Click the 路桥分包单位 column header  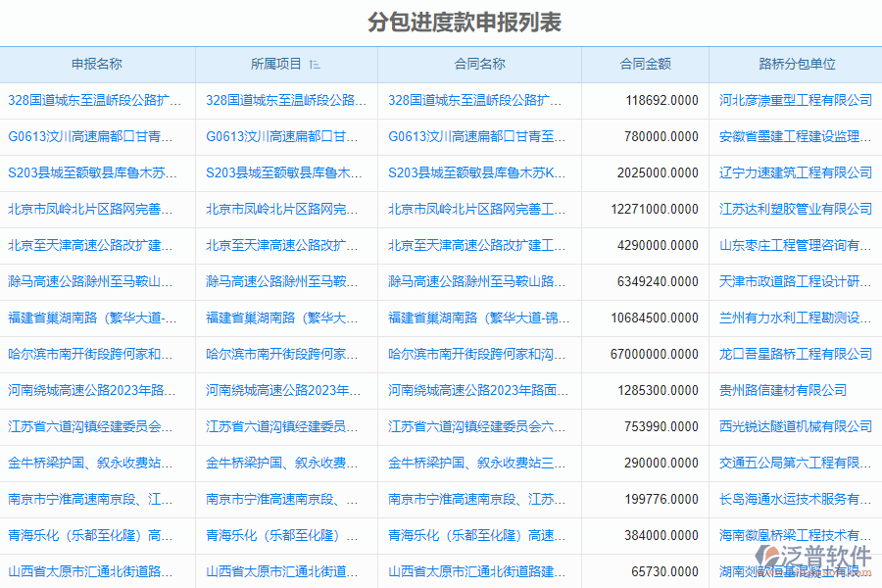(x=795, y=64)
